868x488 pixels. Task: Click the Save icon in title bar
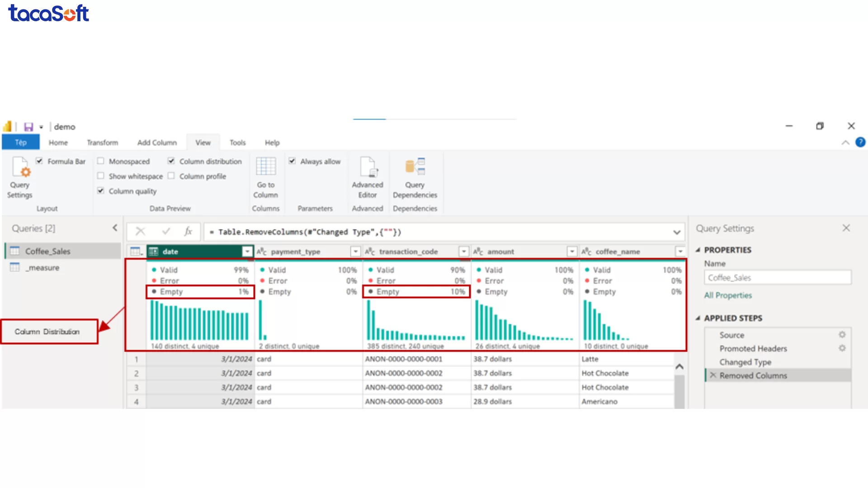coord(28,127)
